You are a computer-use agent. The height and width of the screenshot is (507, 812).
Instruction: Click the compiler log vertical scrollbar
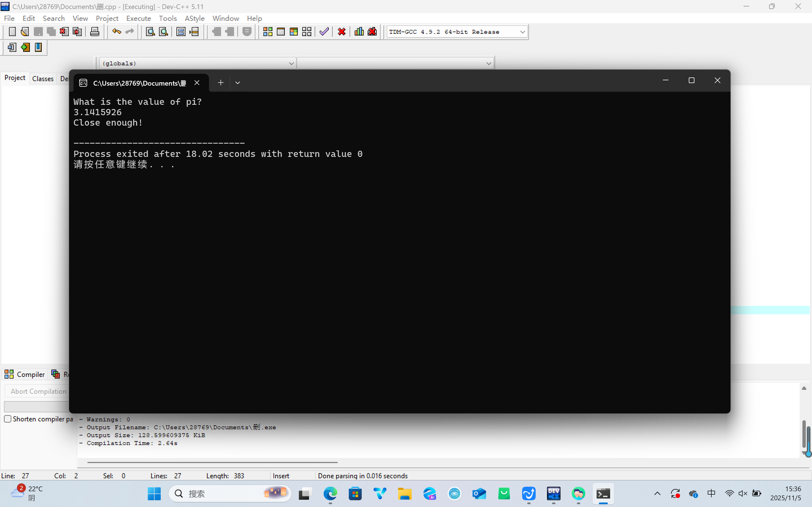804,433
